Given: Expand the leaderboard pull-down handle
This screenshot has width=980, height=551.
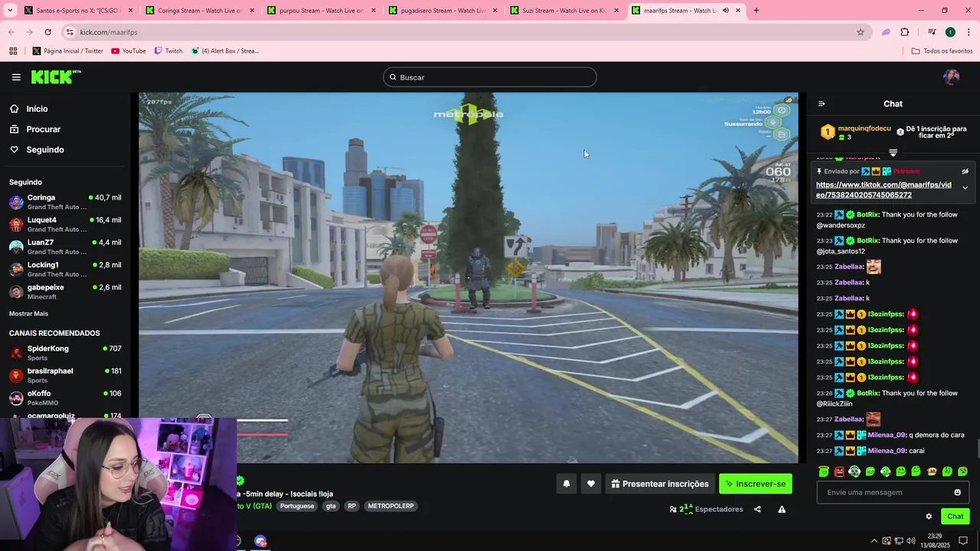Looking at the screenshot, I should tap(893, 153).
